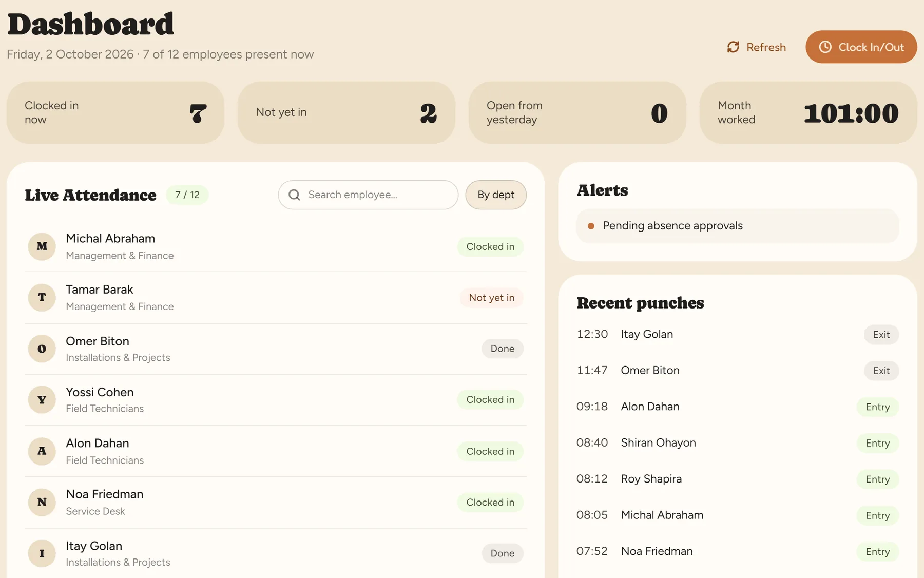Screen dimensions: 924x578
Task: Click the Refresh button label
Action: (766, 47)
